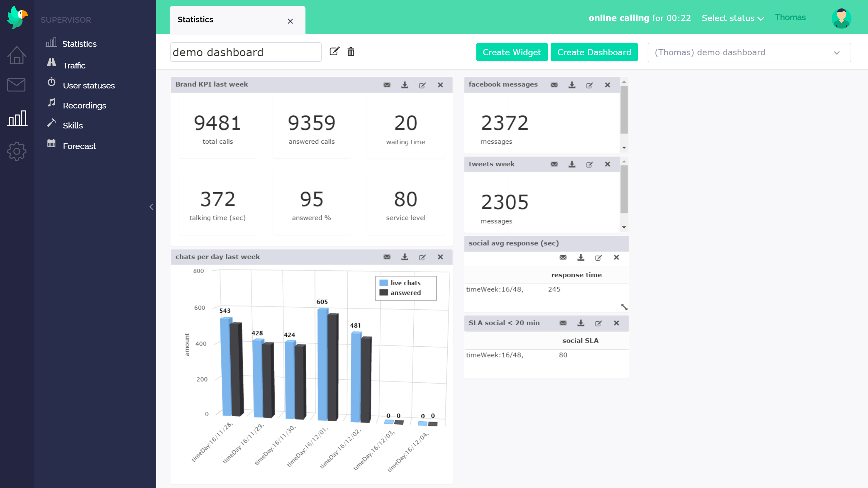Remove the SLA social widget
Viewport: 868px width, 488px height.
[x=616, y=323]
